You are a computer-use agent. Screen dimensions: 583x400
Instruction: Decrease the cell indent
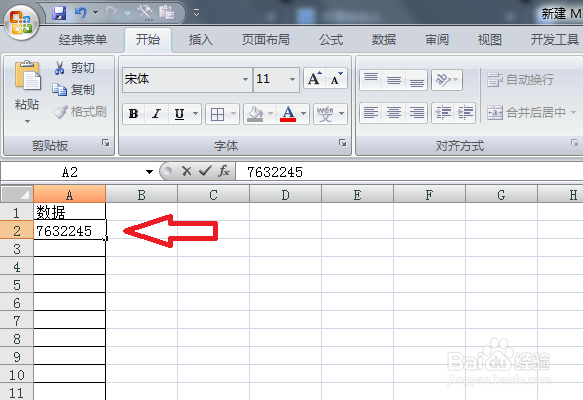tap(443, 113)
